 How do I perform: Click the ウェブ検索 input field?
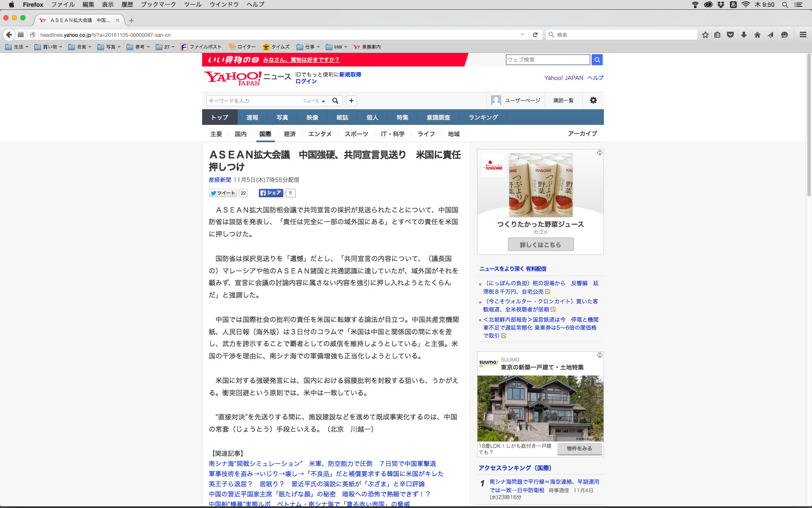[548, 60]
